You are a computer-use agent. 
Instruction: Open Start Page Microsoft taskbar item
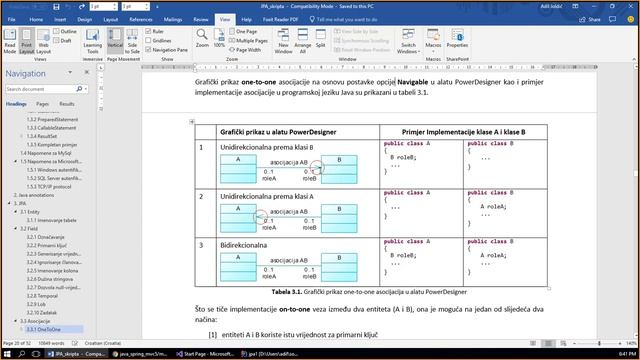coord(204,354)
